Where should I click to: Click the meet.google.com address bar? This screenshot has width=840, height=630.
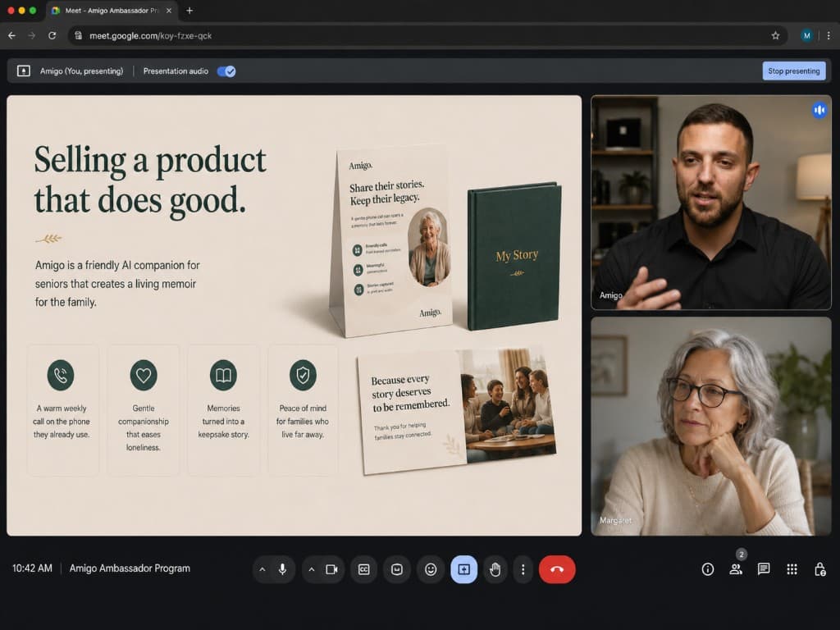pos(428,35)
